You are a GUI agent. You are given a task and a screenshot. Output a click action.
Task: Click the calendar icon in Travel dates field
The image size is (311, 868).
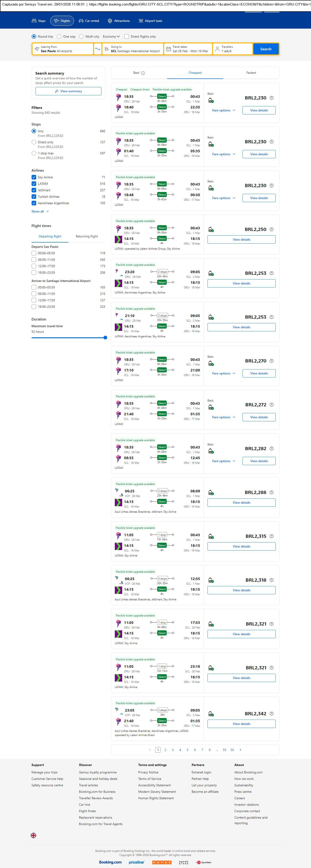tap(168, 49)
